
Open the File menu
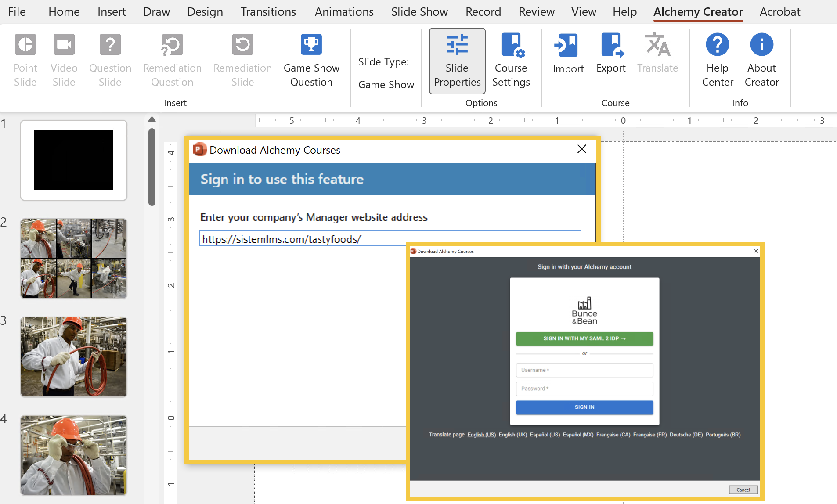pyautogui.click(x=17, y=12)
